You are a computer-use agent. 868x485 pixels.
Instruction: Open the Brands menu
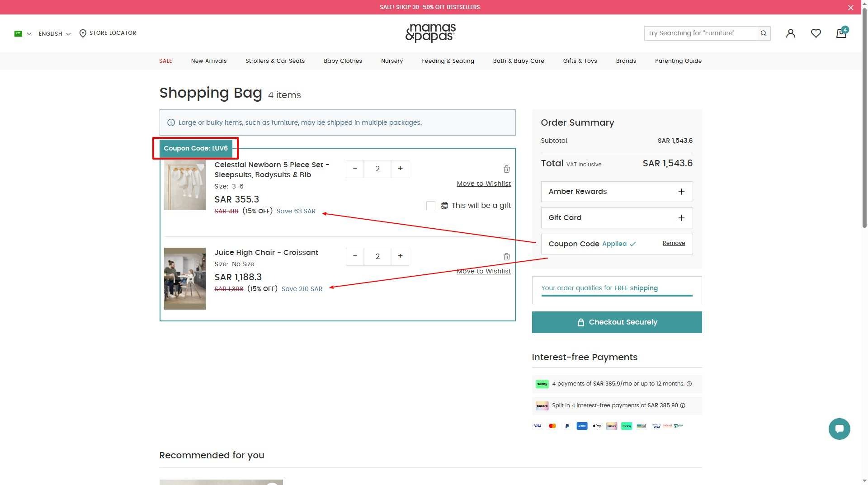(626, 61)
